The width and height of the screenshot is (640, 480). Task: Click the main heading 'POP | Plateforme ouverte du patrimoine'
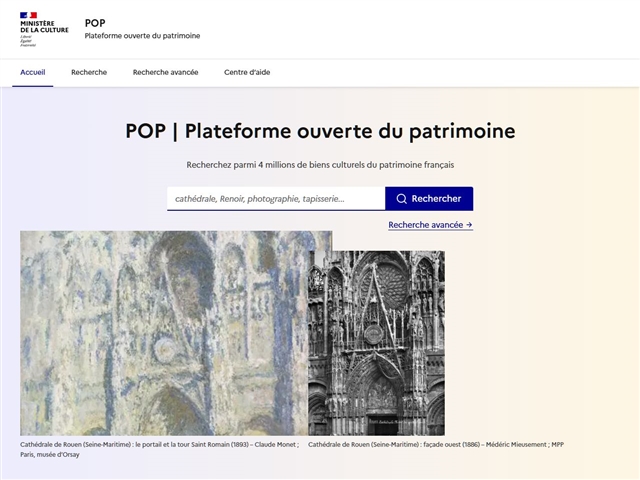(x=320, y=131)
